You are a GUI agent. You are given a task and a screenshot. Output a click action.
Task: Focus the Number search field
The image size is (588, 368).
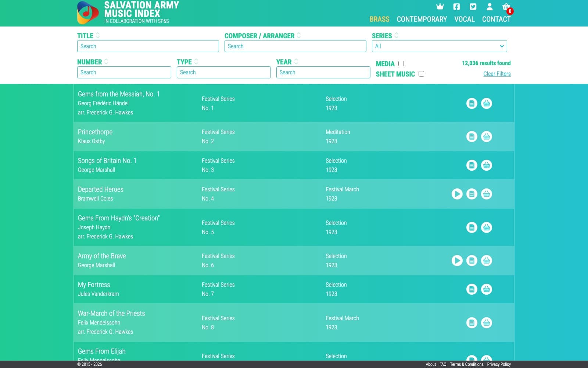tap(124, 72)
